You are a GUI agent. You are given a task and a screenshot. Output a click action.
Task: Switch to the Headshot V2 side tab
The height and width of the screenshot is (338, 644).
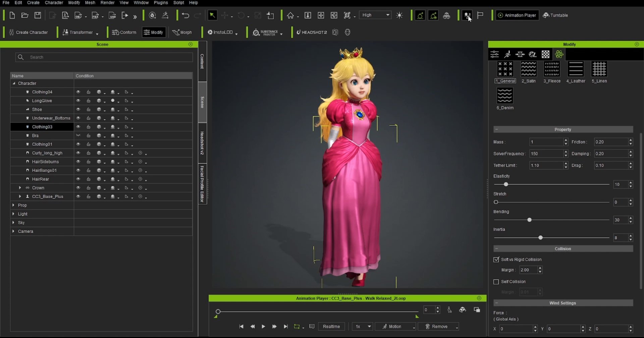click(202, 143)
